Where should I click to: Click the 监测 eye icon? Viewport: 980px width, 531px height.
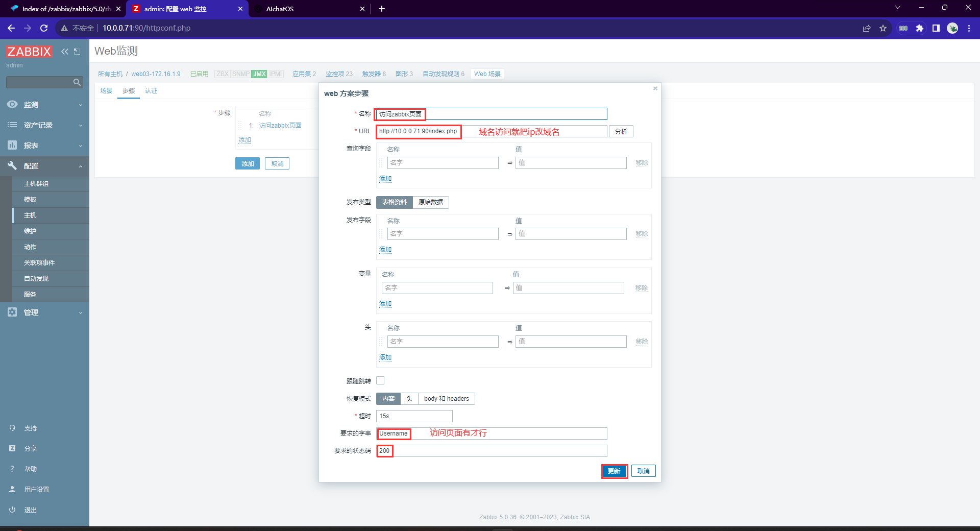[x=12, y=104]
